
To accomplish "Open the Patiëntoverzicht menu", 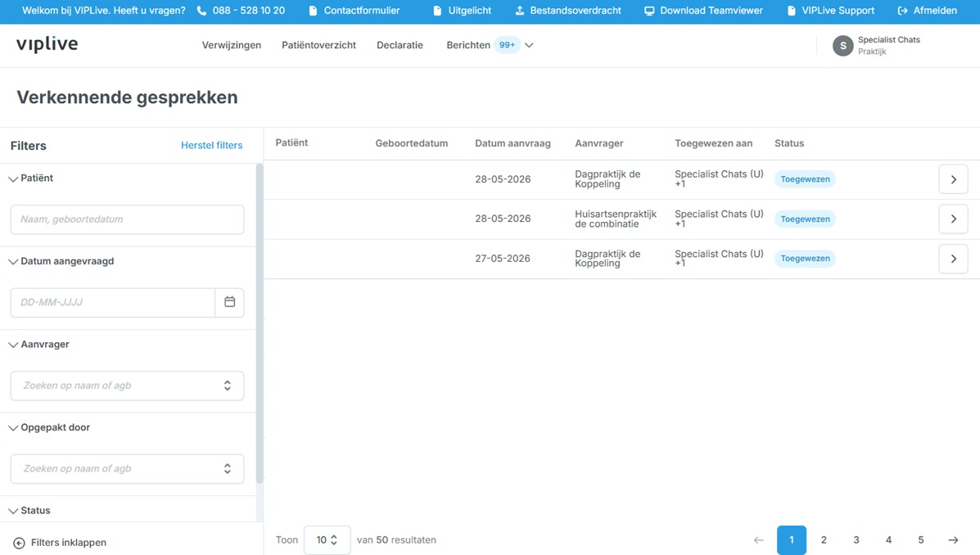I will (318, 45).
